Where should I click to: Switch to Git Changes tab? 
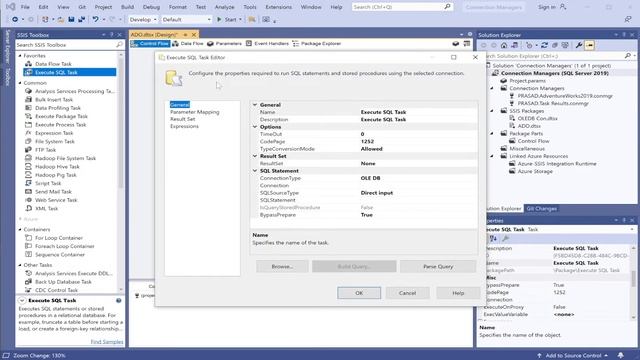click(x=541, y=209)
